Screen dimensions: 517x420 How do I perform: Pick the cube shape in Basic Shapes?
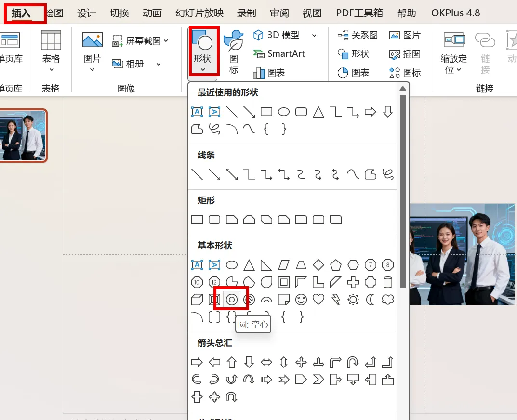(x=197, y=299)
